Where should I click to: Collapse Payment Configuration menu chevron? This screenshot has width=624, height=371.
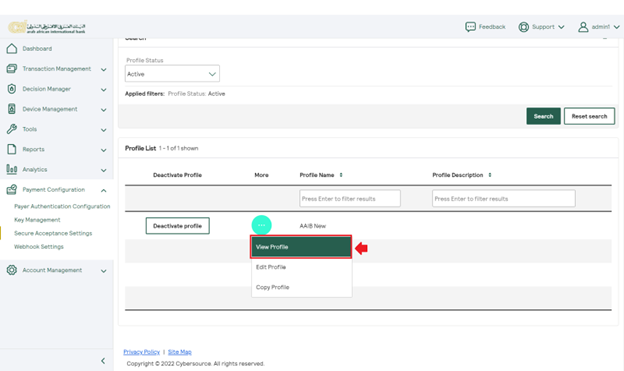point(103,191)
